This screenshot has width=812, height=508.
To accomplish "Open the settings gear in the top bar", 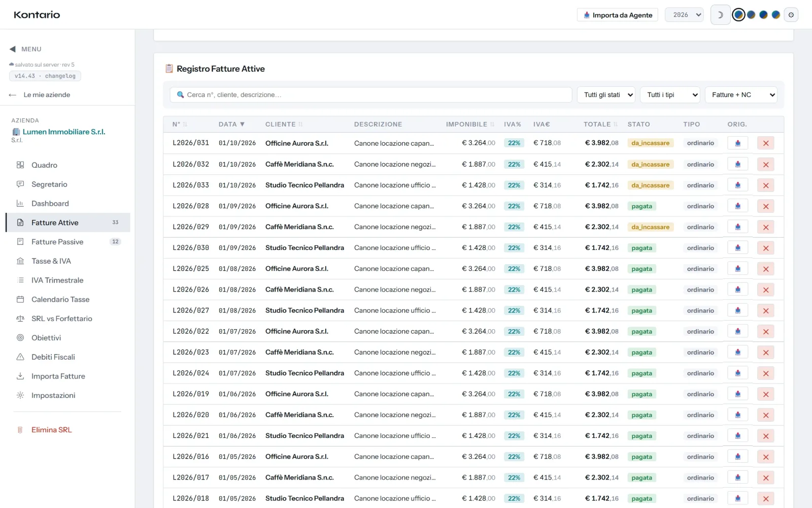I will pos(791,15).
